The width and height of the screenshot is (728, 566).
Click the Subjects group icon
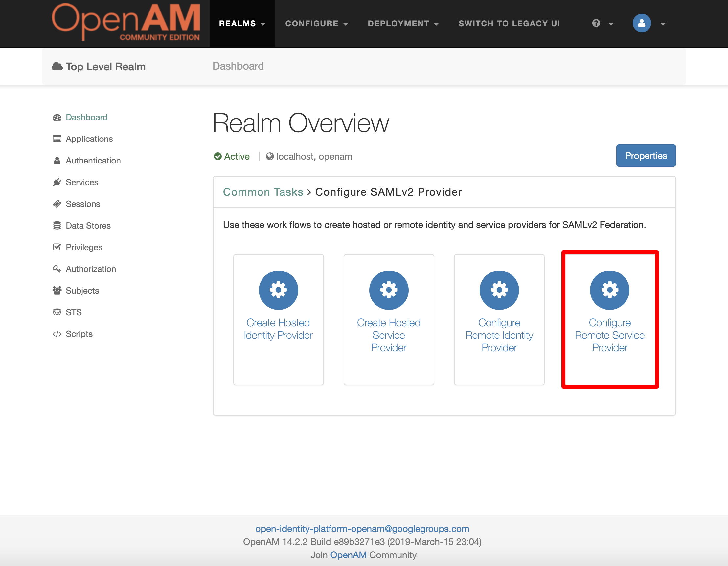(57, 291)
